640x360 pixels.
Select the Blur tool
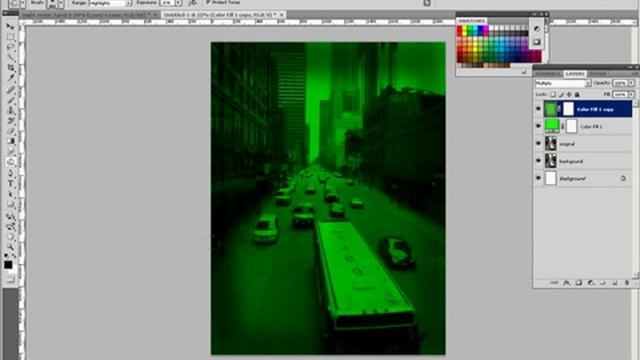click(x=11, y=152)
